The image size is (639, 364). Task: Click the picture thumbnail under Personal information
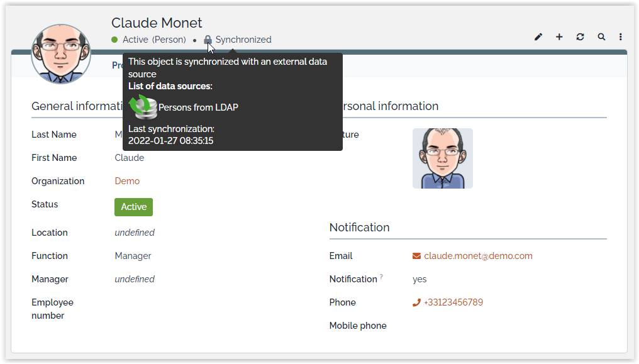click(442, 158)
